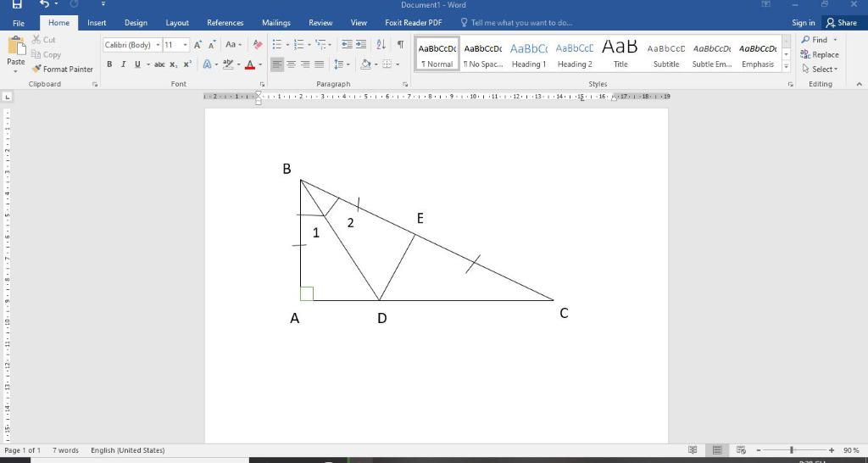Increase font size with Grow Font icon

tap(198, 45)
